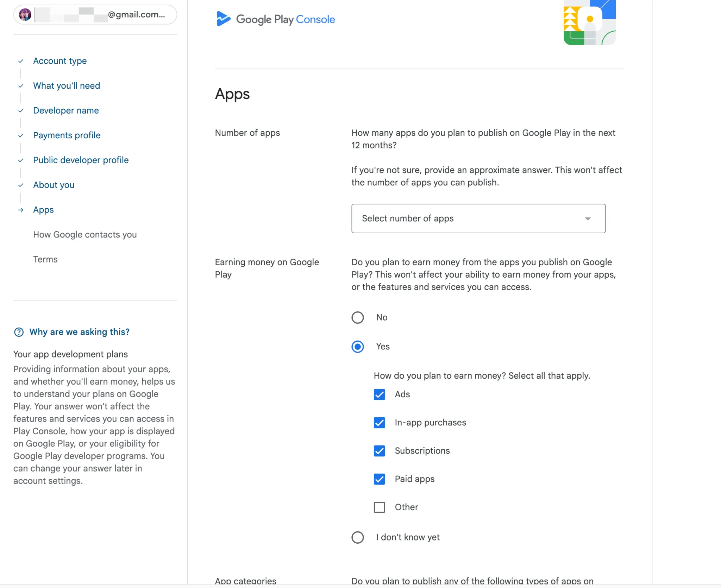Click the colorful account icon at top right

[589, 23]
